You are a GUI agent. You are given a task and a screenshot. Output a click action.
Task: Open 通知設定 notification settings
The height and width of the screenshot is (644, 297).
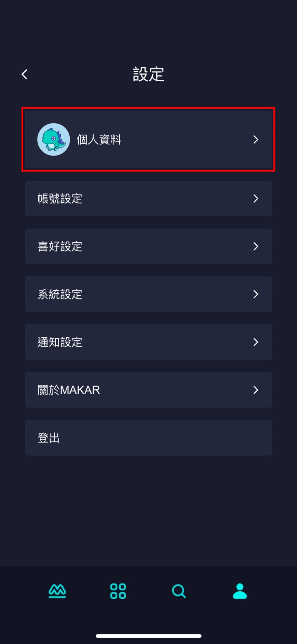[x=60, y=342]
